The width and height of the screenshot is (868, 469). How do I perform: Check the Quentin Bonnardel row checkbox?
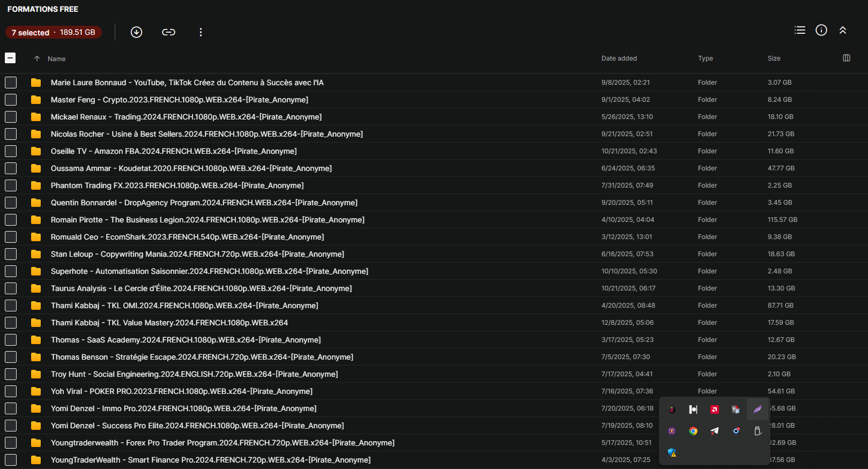click(11, 203)
